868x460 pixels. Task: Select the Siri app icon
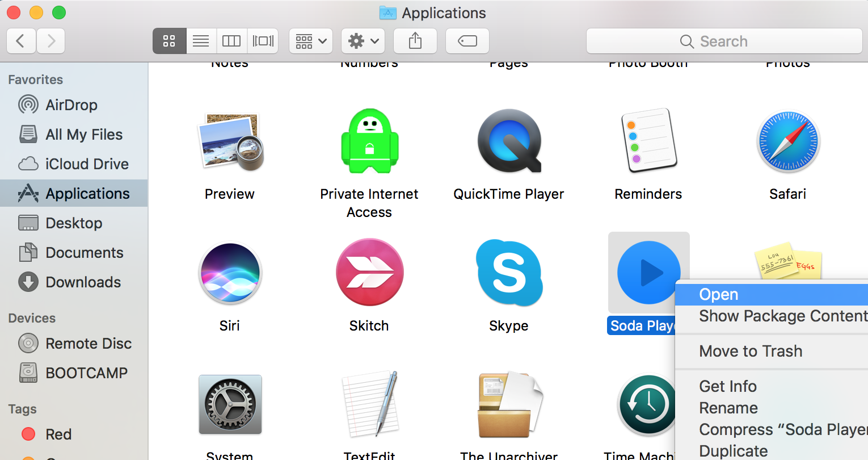point(230,273)
